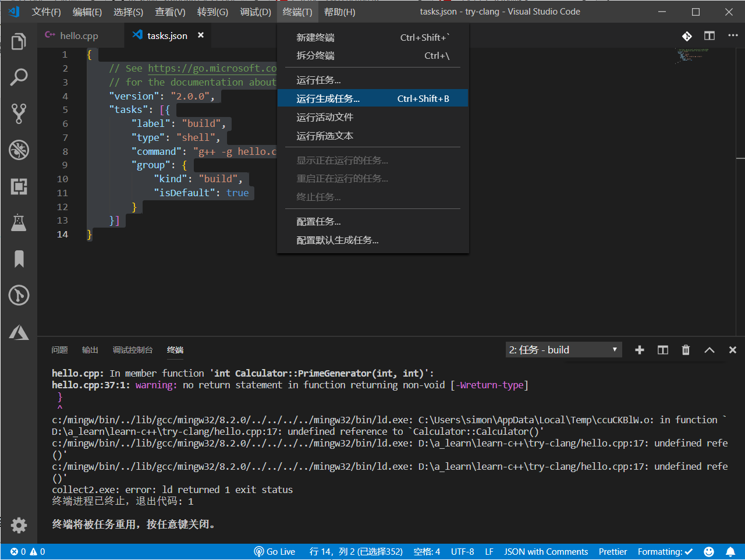Open the Explorer view in activity bar
Image resolution: width=745 pixels, height=560 pixels.
point(19,41)
